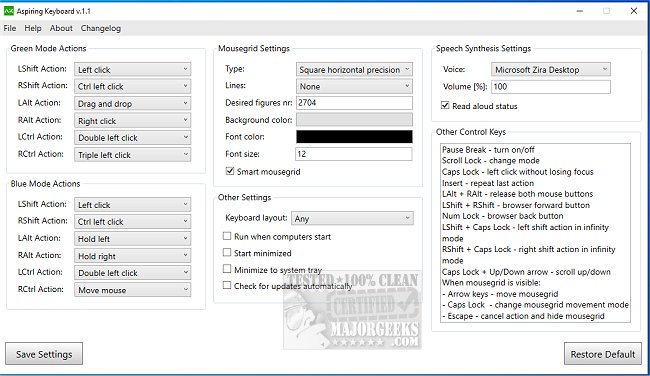Open the Voice selection dropdown

pyautogui.click(x=551, y=69)
